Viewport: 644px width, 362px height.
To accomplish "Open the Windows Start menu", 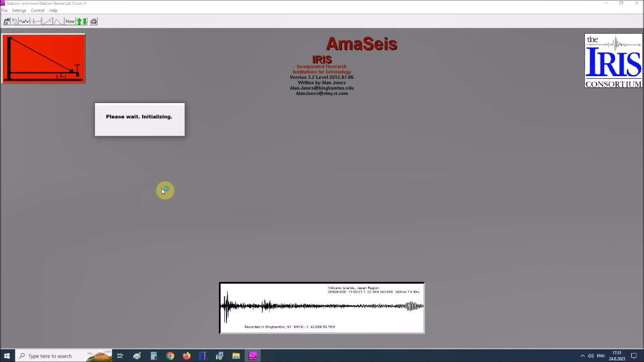I will [x=7, y=356].
